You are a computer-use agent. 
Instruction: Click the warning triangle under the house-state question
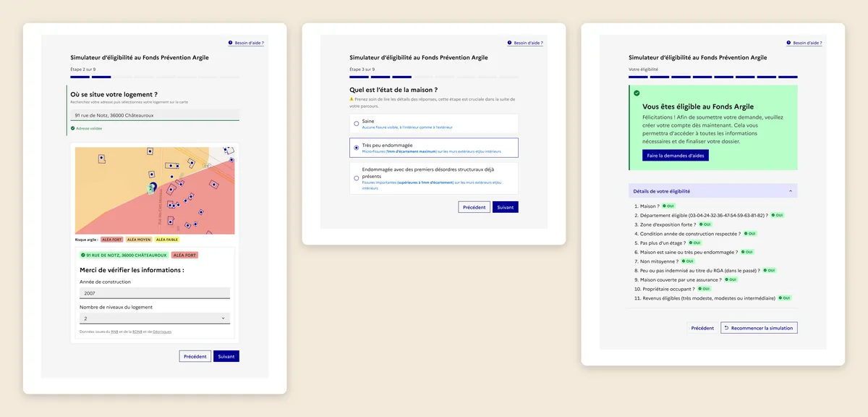click(x=352, y=98)
